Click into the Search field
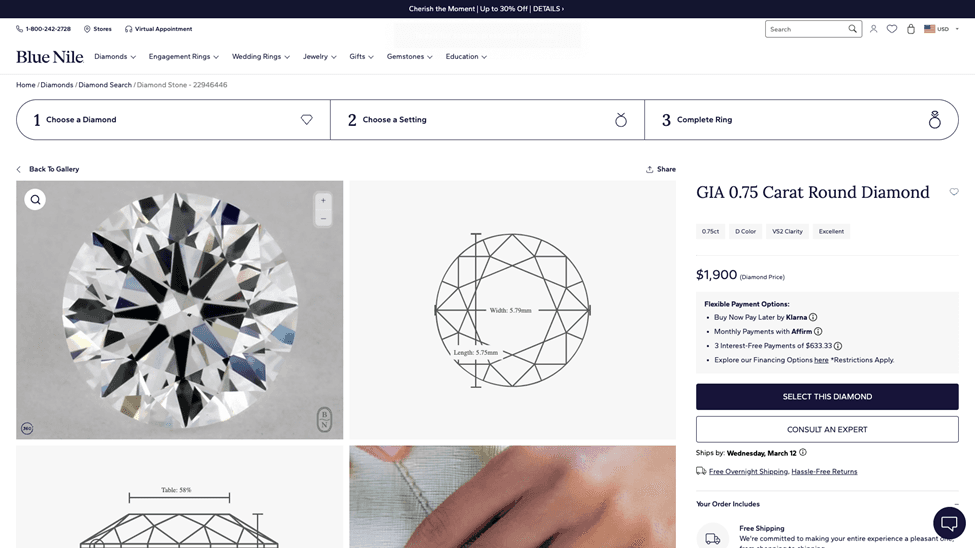This screenshot has height=548, width=975. [807, 29]
